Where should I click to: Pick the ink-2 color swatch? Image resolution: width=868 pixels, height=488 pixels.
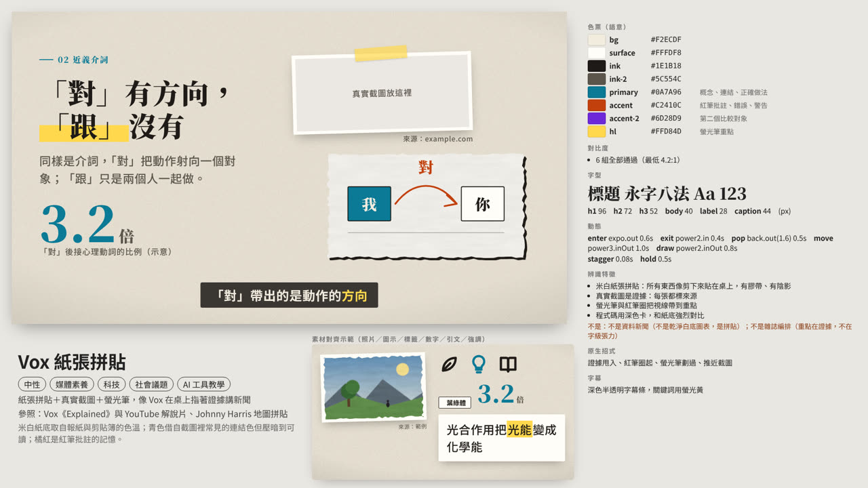pyautogui.click(x=597, y=79)
